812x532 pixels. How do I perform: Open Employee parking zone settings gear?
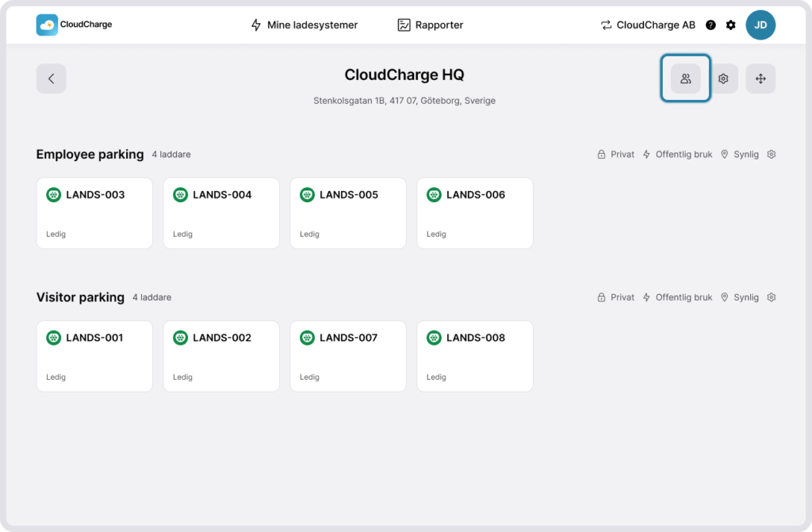point(772,155)
